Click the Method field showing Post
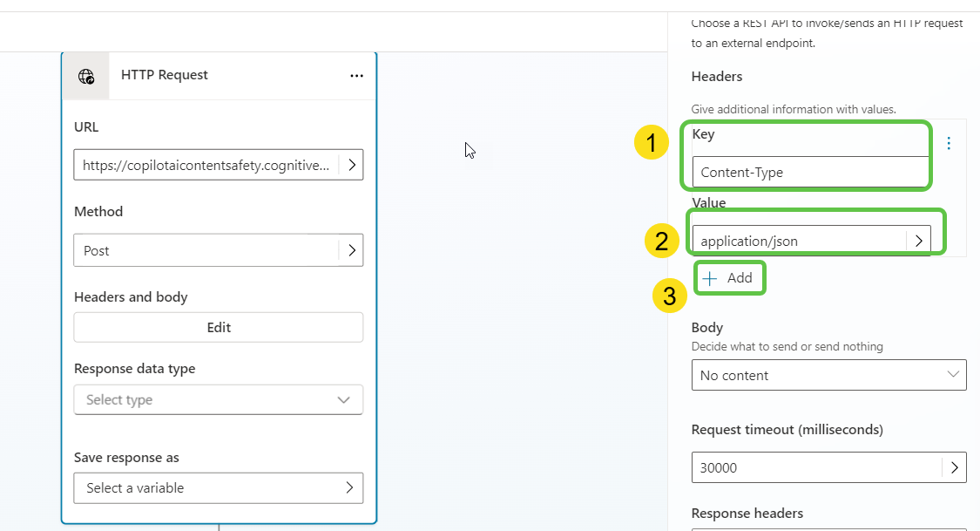 coord(205,250)
